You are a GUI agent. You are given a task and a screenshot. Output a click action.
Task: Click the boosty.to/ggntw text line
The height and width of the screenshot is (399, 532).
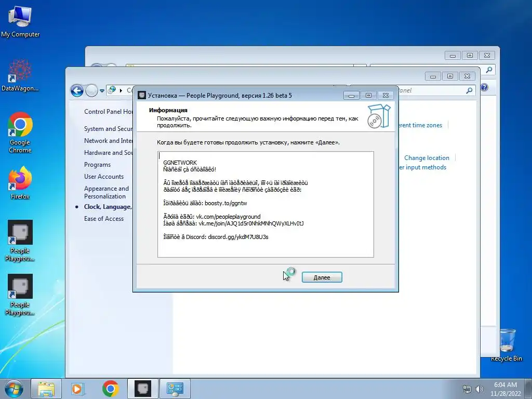(205, 203)
